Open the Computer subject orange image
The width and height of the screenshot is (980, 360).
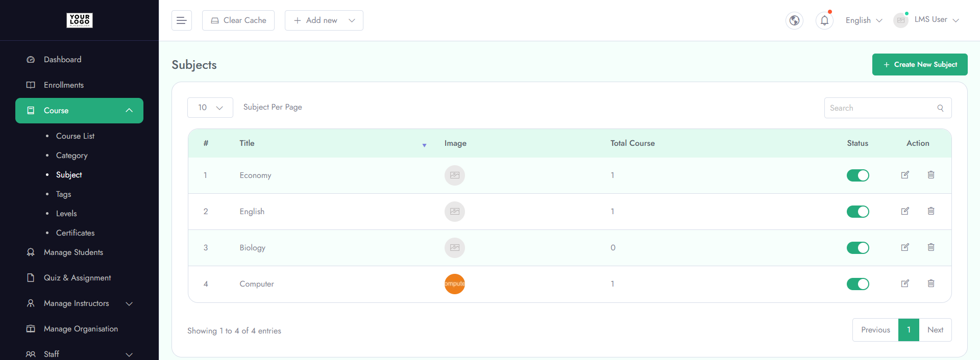[x=455, y=284]
